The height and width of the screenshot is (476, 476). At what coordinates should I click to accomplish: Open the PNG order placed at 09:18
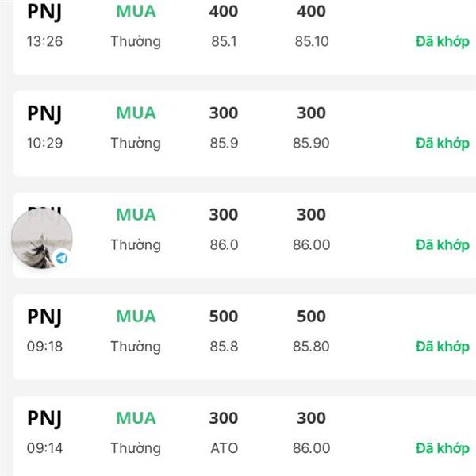coord(244,336)
